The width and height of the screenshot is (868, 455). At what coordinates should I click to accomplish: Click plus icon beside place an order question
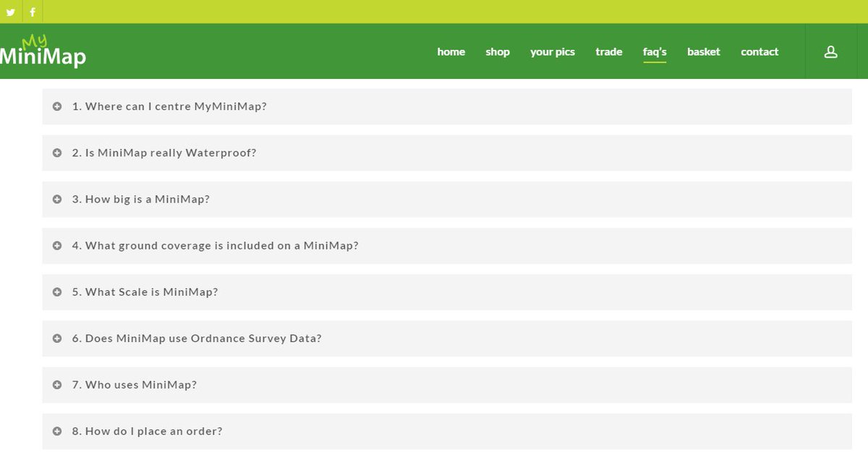tap(57, 431)
